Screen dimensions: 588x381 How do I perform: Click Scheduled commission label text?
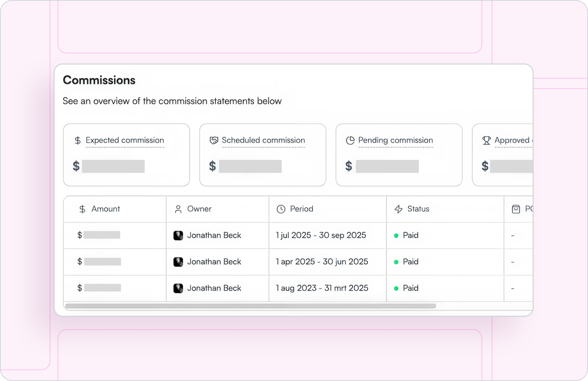[263, 140]
